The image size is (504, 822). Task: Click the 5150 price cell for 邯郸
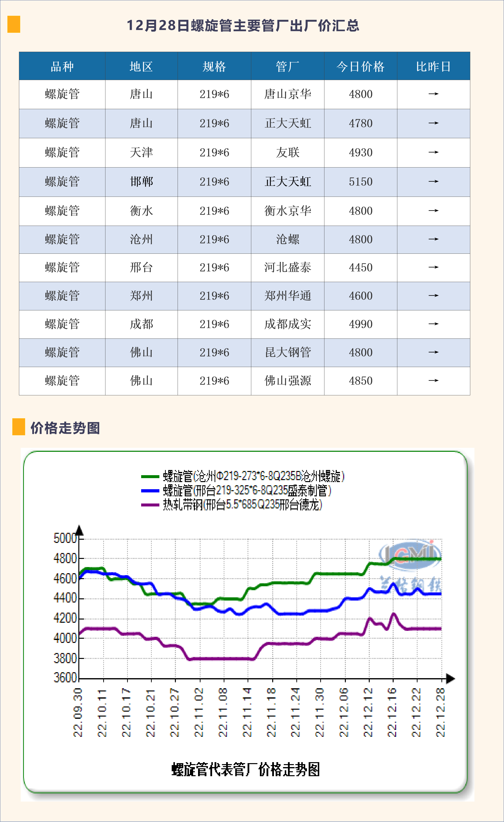[360, 182]
